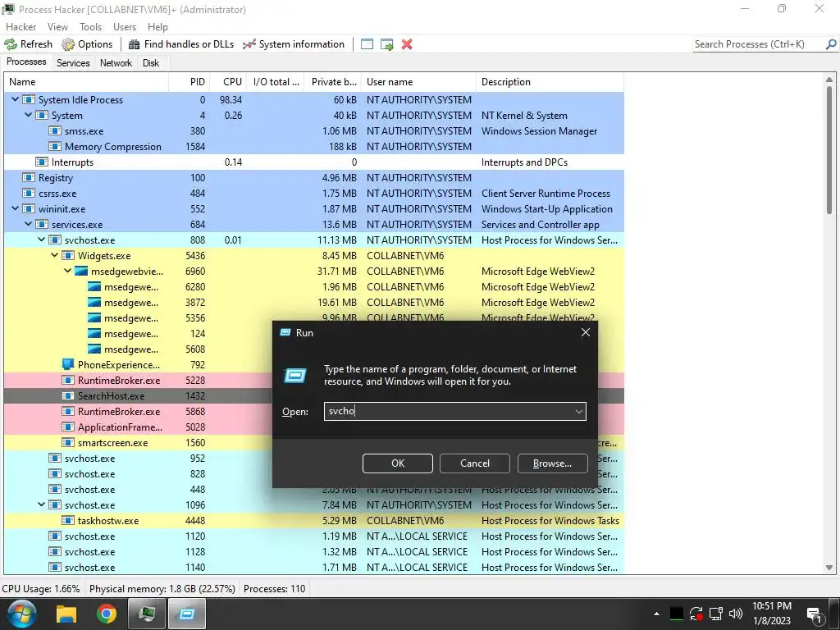The image size is (840, 630).
Task: Open the View menu
Action: [57, 27]
